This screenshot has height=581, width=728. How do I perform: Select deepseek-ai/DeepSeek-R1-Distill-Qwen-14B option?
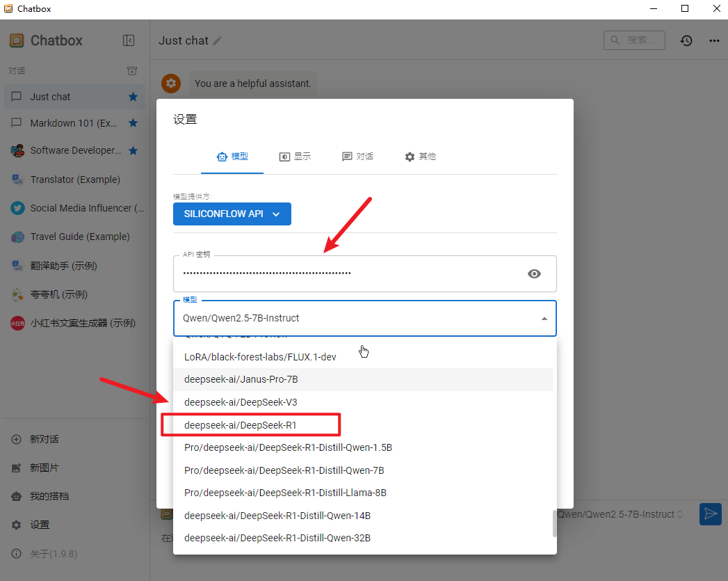(x=363, y=516)
